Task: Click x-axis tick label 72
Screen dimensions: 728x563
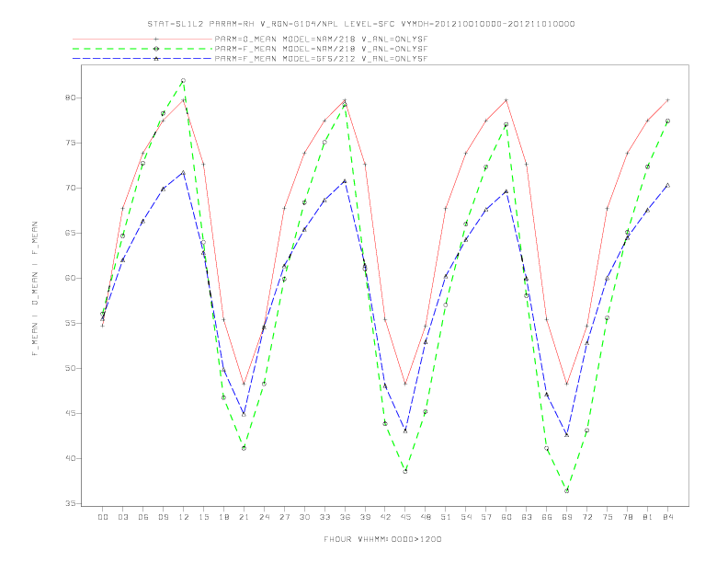Action: point(586,517)
